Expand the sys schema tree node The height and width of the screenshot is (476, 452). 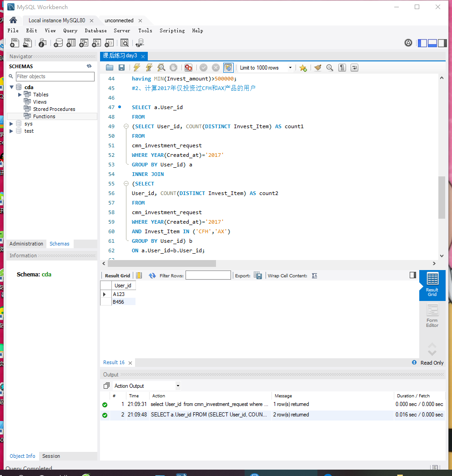coord(11,124)
